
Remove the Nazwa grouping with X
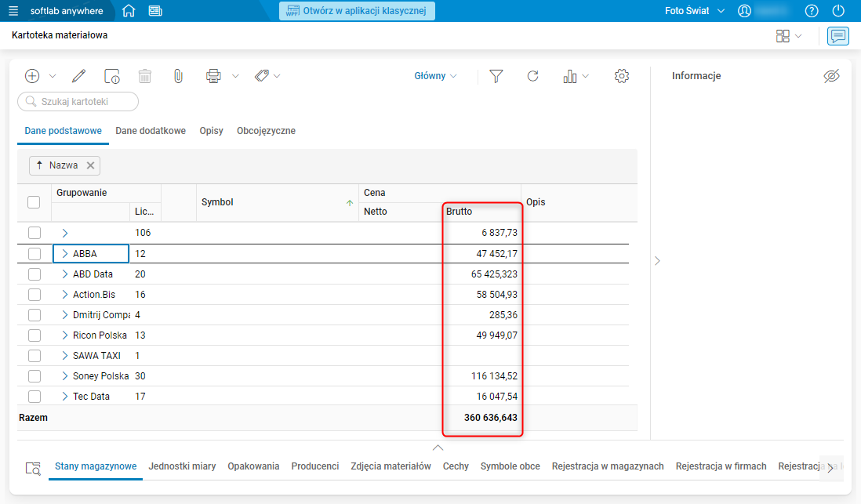(91, 165)
